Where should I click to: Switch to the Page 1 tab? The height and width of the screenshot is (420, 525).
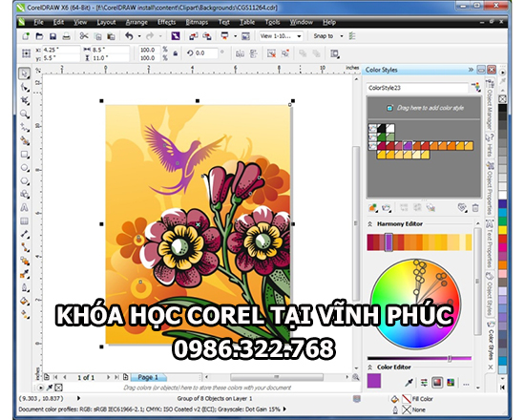[148, 377]
